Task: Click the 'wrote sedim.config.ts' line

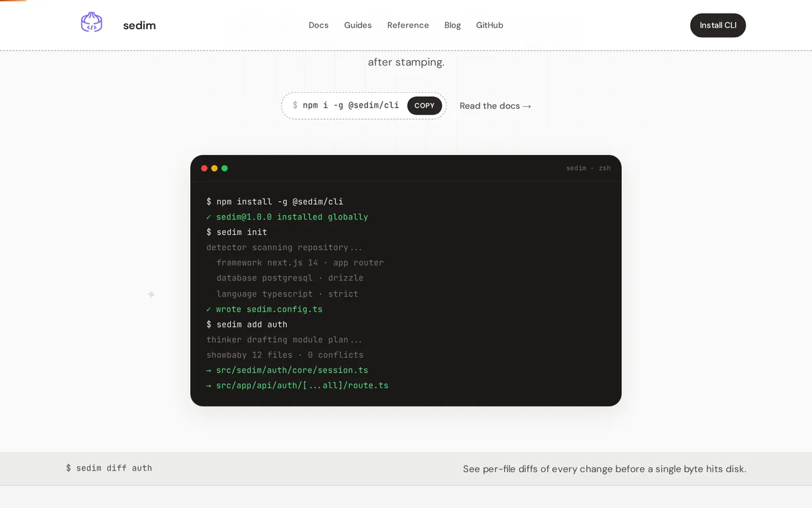Action: 265,309
